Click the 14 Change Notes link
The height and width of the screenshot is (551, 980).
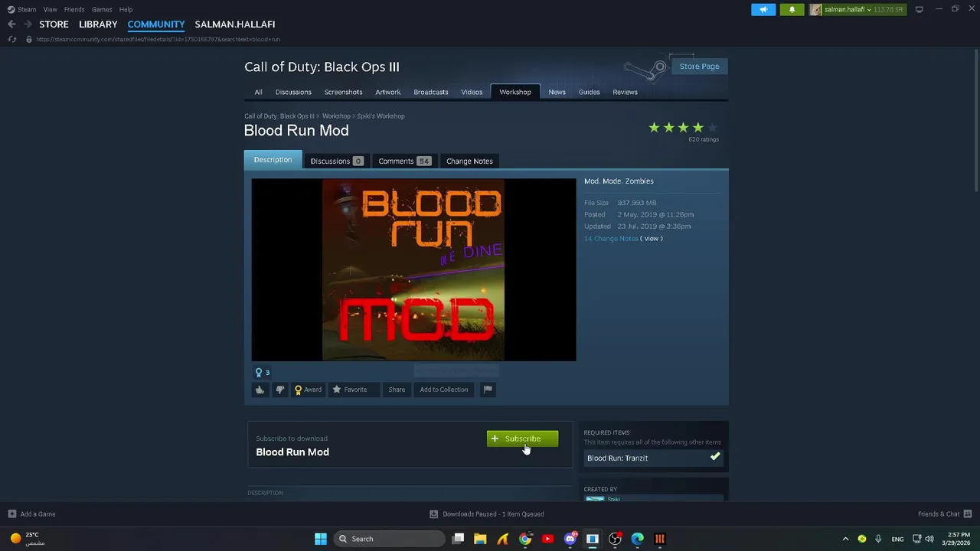click(x=611, y=239)
